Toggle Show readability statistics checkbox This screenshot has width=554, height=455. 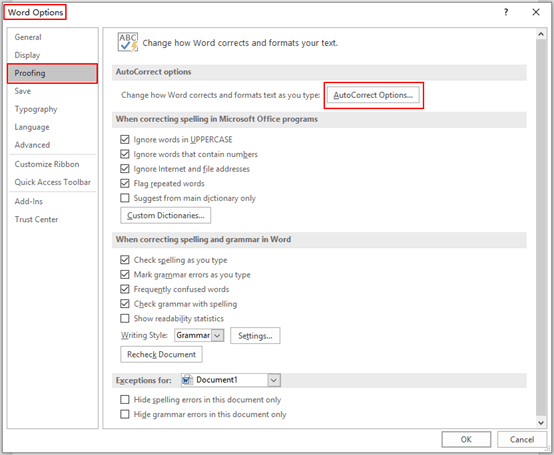coord(125,318)
